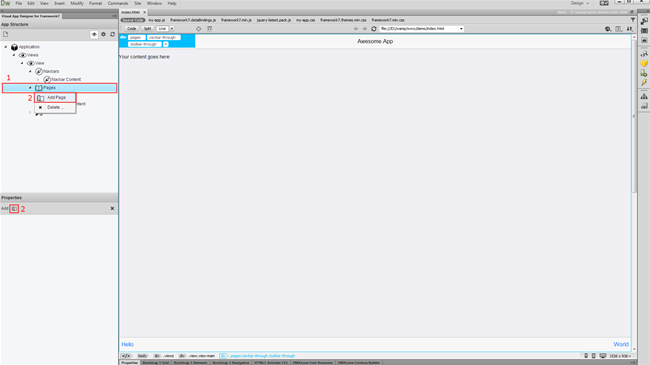Click the lightning bolt icon in right dock
The width and height of the screenshot is (650, 365).
click(x=644, y=82)
